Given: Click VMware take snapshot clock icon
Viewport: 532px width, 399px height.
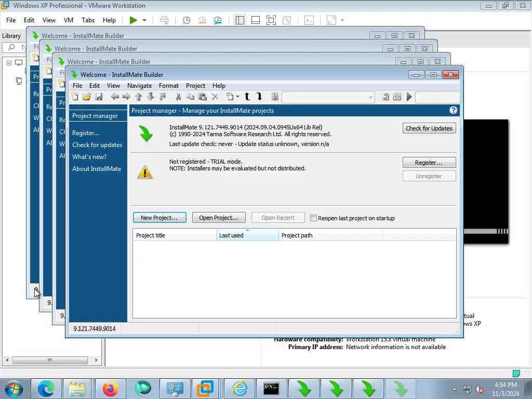Looking at the screenshot, I should point(187,20).
